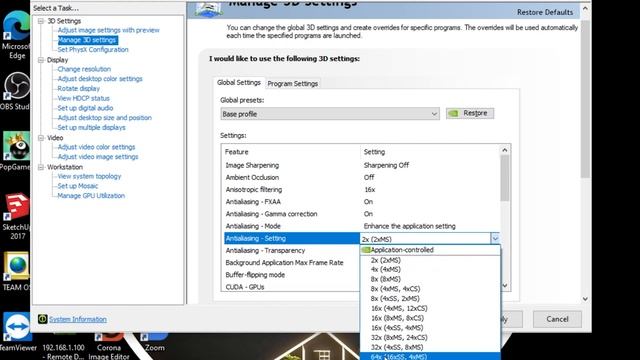640x360 pixels.
Task: Click the Restore button
Action: pyautogui.click(x=470, y=113)
